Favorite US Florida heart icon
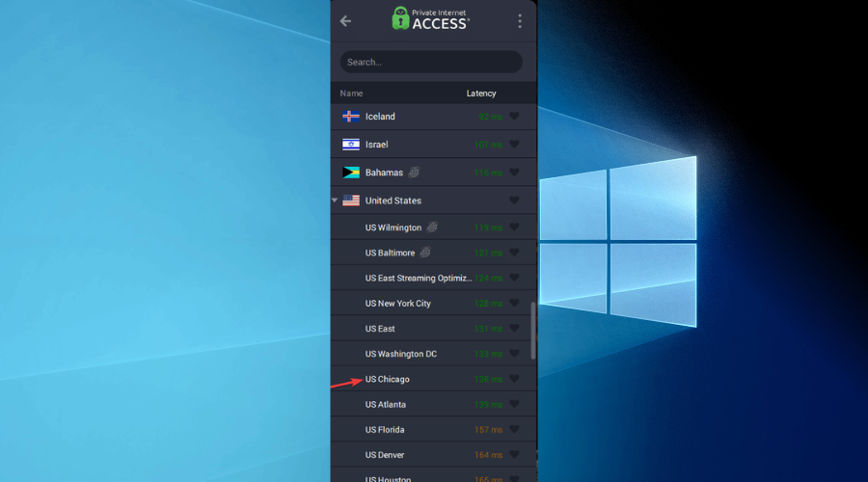Image resolution: width=868 pixels, height=482 pixels. tap(514, 429)
